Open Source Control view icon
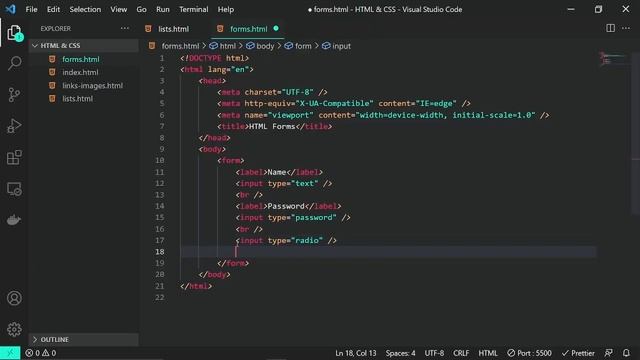Viewport: 640px width, 360px height. point(14,95)
